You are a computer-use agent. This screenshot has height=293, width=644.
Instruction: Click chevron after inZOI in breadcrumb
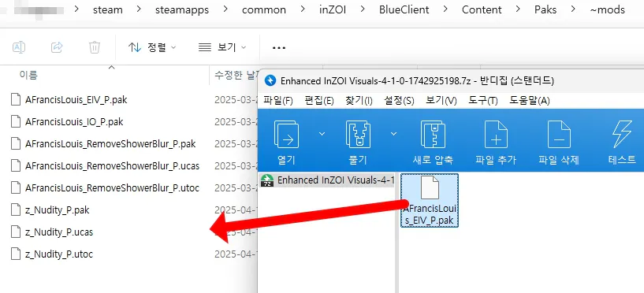[363, 9]
